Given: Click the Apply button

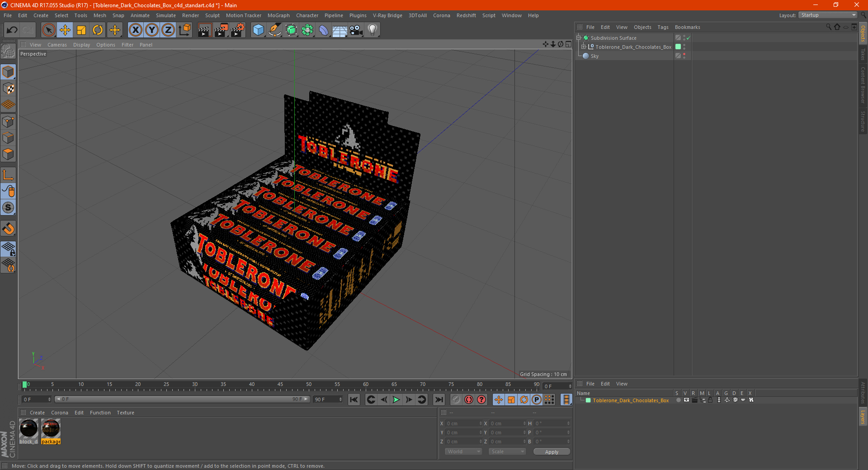Looking at the screenshot, I should click(x=552, y=452).
